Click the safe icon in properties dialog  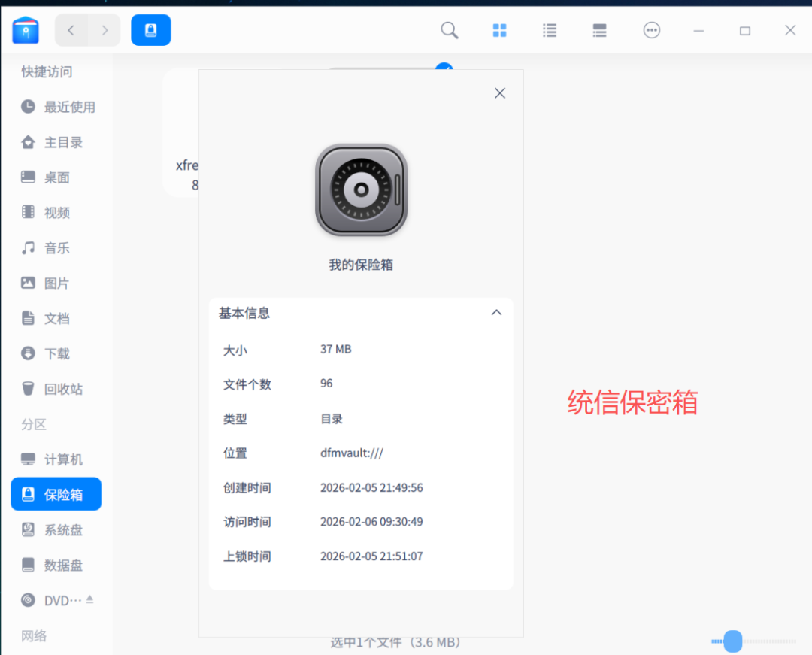click(x=361, y=190)
